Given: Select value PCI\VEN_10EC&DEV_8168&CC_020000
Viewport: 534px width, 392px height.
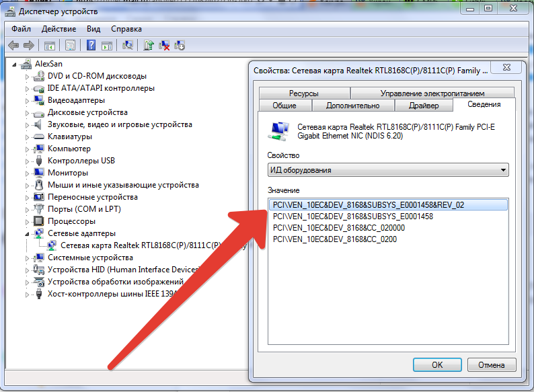Looking at the screenshot, I should click(338, 228).
